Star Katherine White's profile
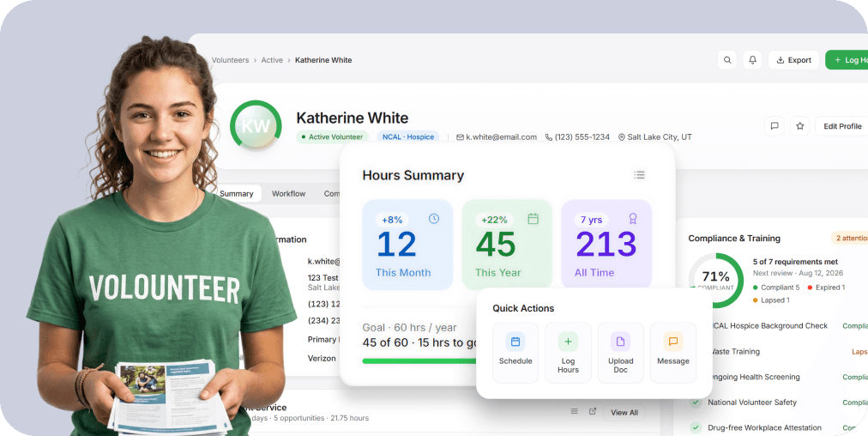This screenshot has width=868, height=436. point(800,126)
